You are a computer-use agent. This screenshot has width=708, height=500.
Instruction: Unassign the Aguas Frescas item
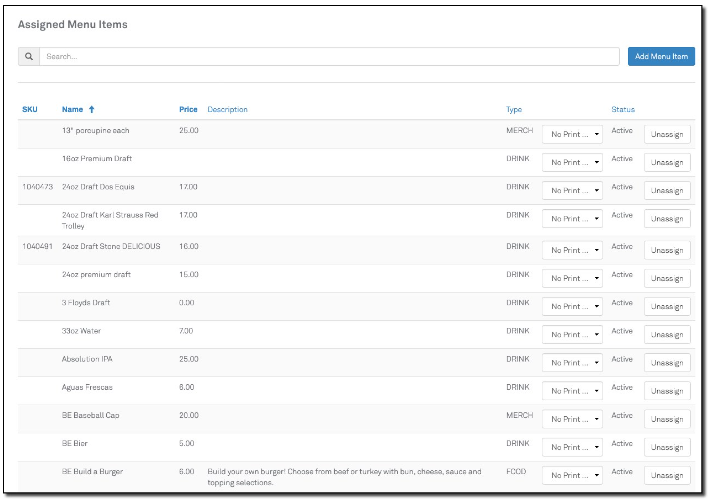tap(667, 391)
